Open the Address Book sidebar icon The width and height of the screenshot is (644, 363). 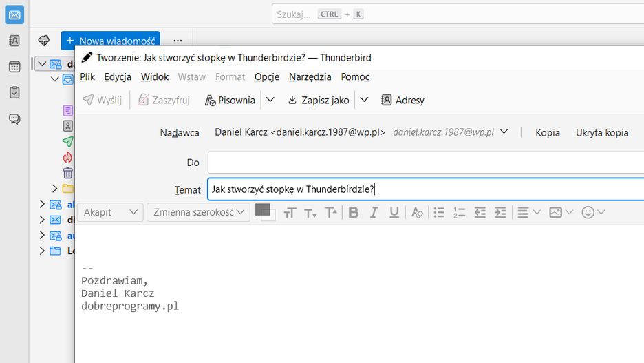pyautogui.click(x=14, y=41)
